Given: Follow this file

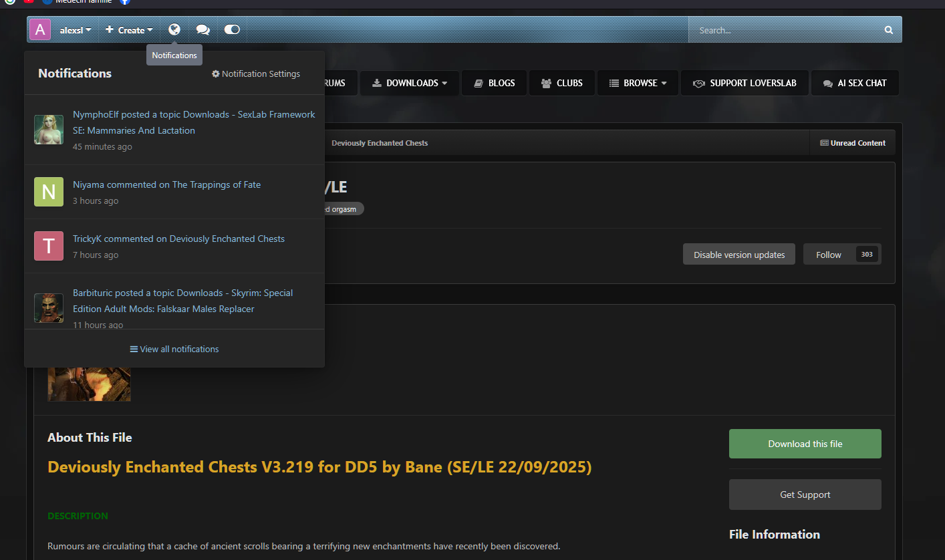Looking at the screenshot, I should click(829, 255).
